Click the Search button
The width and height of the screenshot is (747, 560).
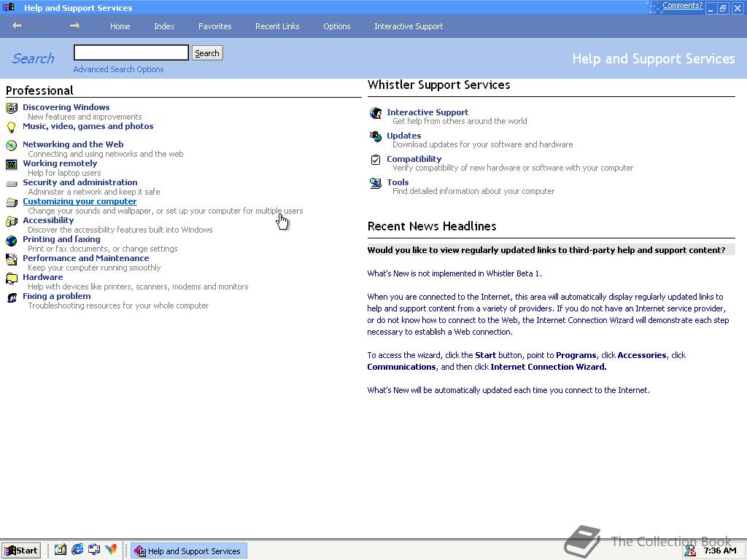(207, 52)
